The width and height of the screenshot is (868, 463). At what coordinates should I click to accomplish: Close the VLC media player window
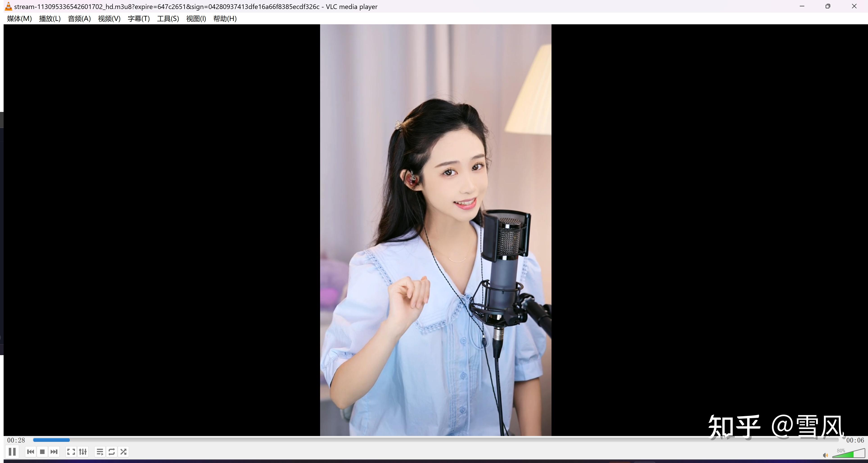pos(854,6)
